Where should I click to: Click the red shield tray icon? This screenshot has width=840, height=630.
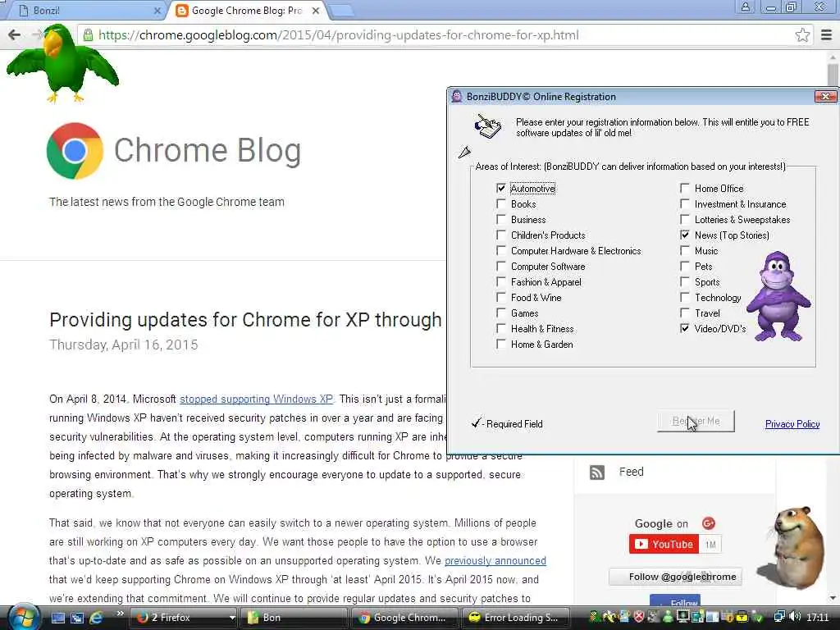point(638,617)
